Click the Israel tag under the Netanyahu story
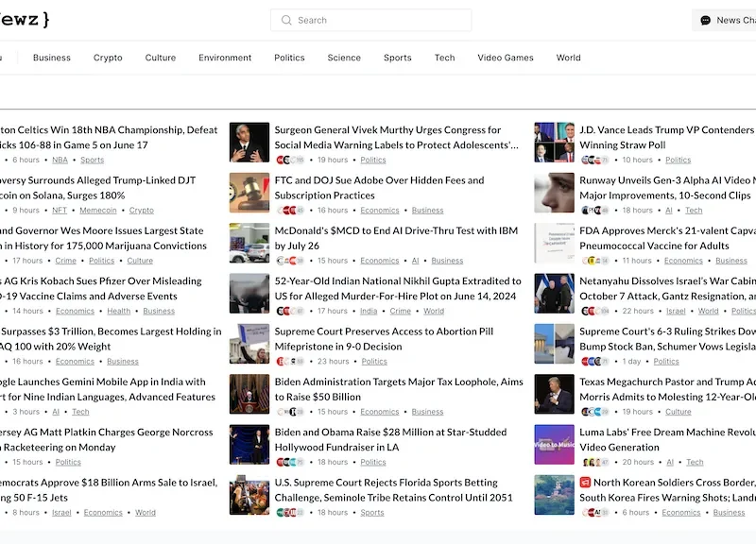 point(676,312)
